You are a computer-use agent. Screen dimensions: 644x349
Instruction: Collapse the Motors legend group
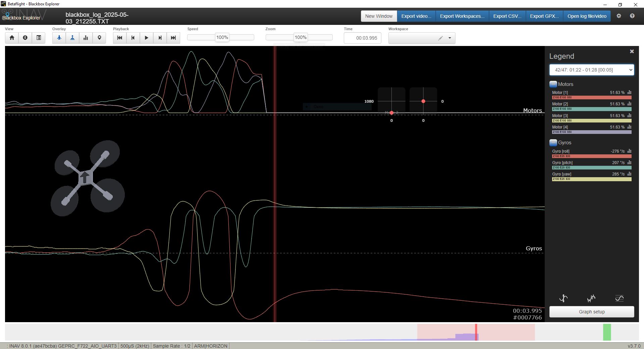[553, 84]
